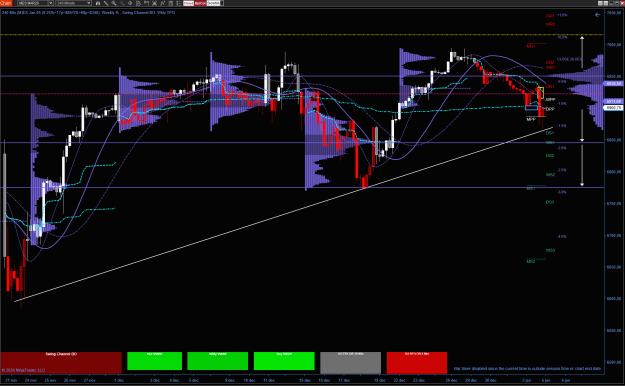This screenshot has width=625, height=386.
Task: Click the DR1 pivot label
Action: (x=550, y=87)
